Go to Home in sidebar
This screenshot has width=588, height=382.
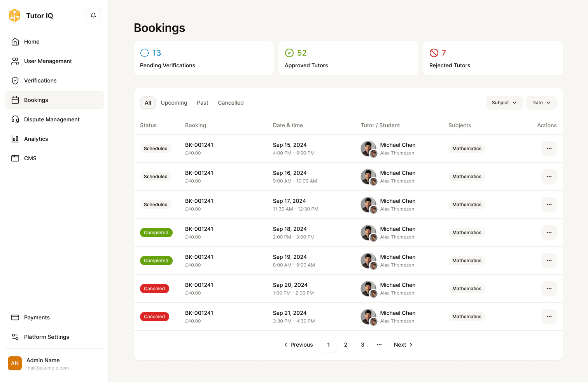coord(54,42)
